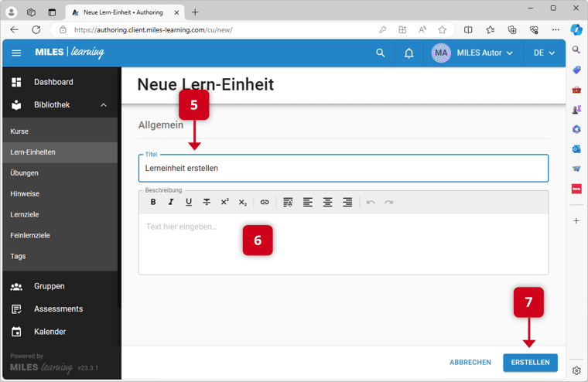
Task: Click into the Titel input field
Action: coord(344,168)
